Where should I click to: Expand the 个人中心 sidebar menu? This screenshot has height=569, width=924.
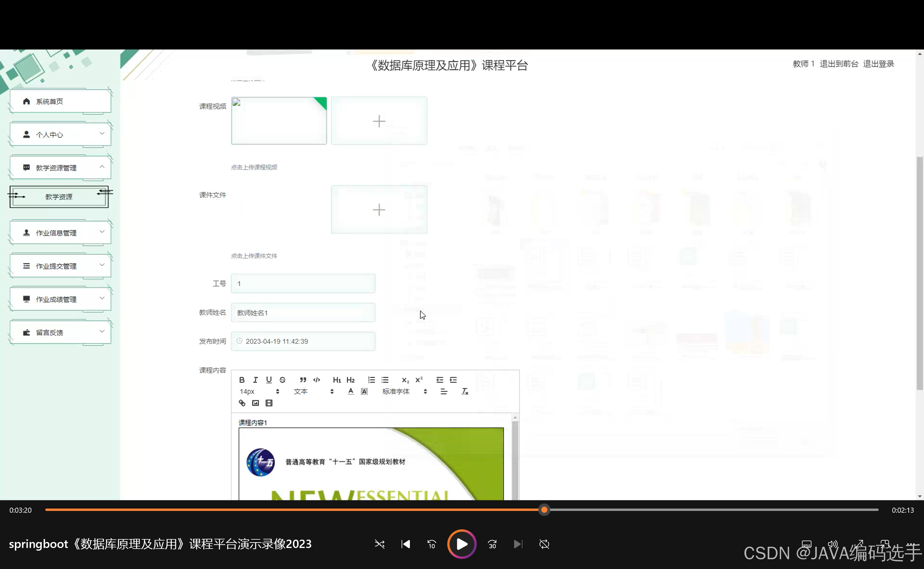[x=60, y=134]
